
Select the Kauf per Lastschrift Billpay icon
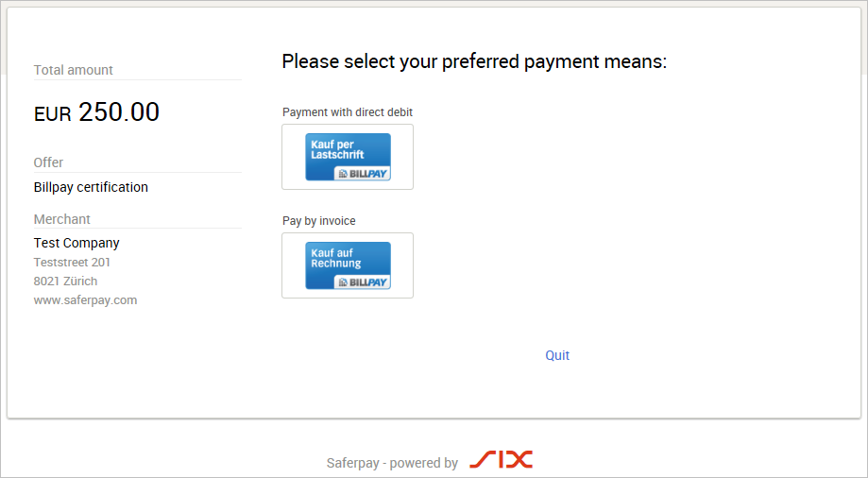pos(348,157)
